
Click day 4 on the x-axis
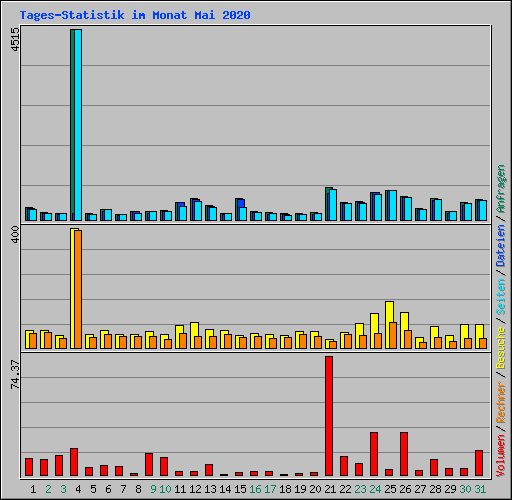click(78, 489)
